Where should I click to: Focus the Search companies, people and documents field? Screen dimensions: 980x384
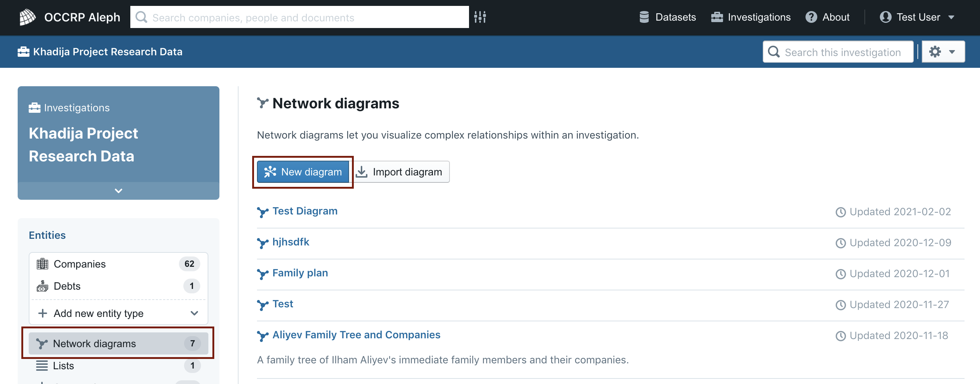(x=300, y=17)
